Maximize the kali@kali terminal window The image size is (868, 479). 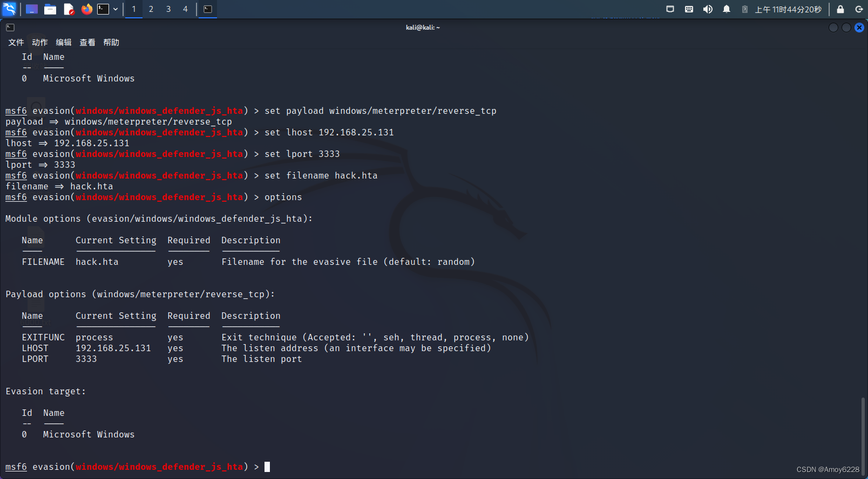(846, 28)
